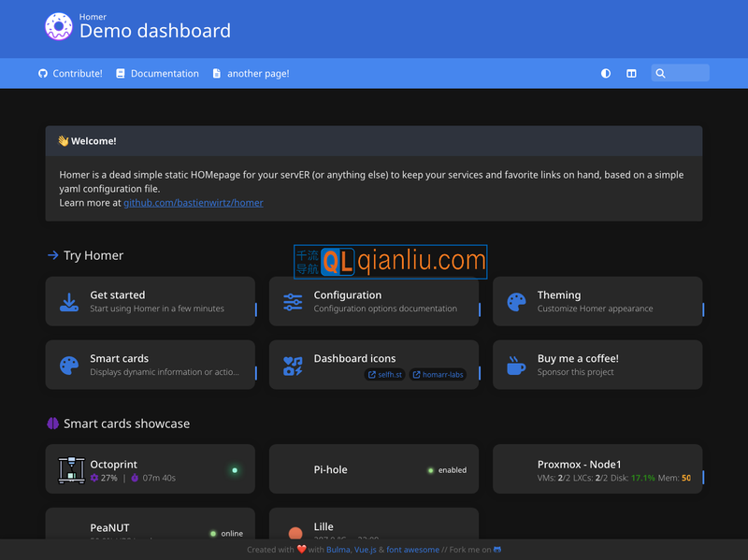Click the Homer donut logo
The image size is (748, 560).
[58, 27]
